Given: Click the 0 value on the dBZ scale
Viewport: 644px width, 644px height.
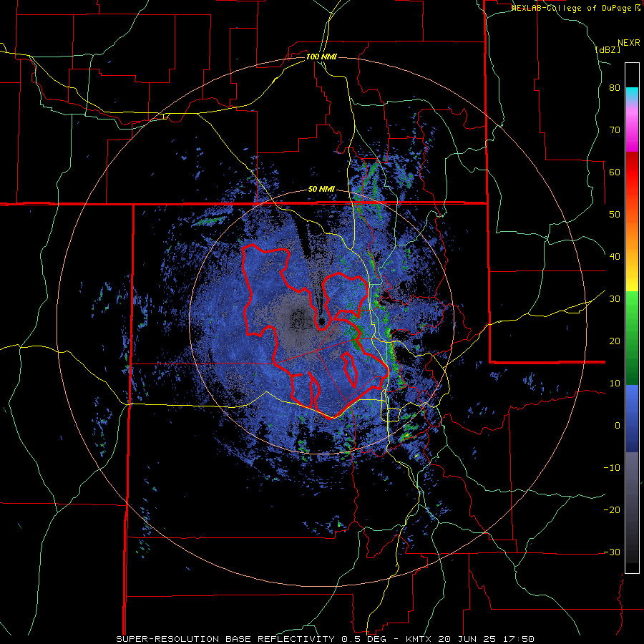Looking at the screenshot, I should pyautogui.click(x=618, y=426).
